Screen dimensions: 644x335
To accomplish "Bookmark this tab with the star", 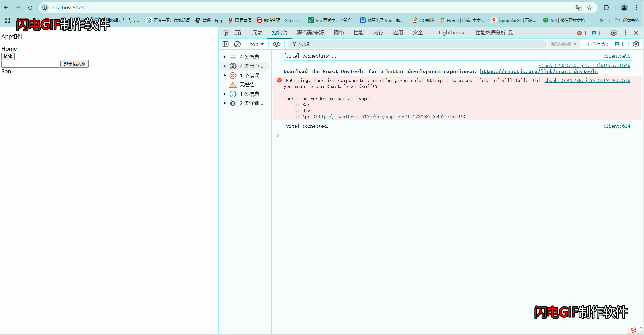I will [x=589, y=8].
